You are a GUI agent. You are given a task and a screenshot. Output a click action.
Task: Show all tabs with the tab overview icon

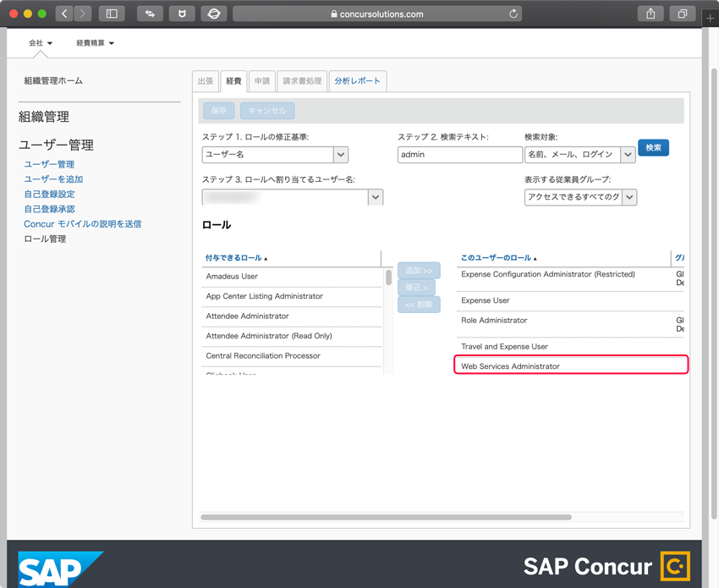click(683, 14)
